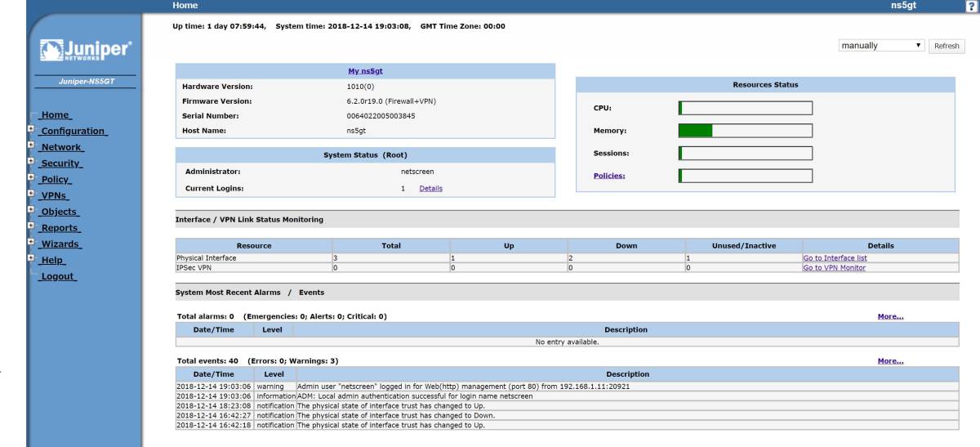This screenshot has height=447, width=980.
Task: Expand the Policy menu plus icon
Action: click(x=31, y=179)
